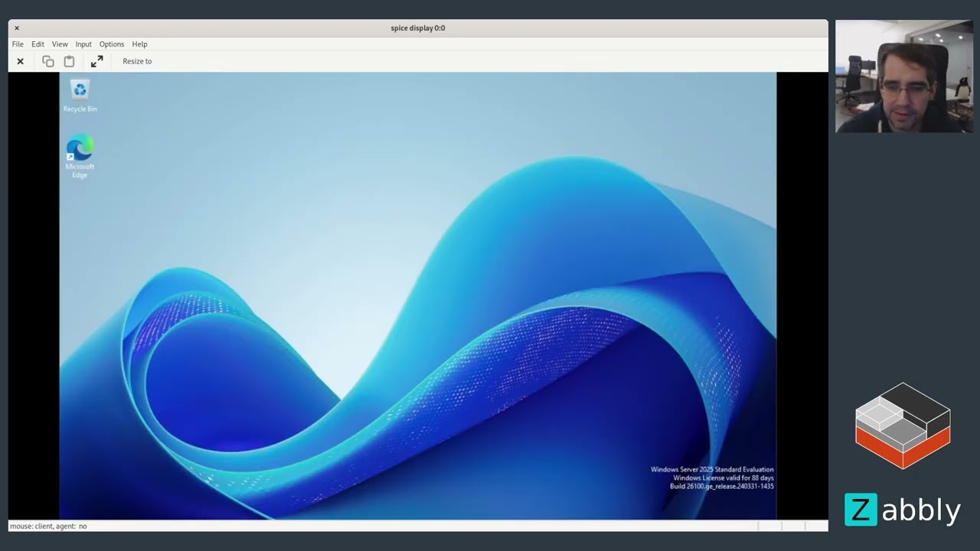Click the webcam video thumbnail
The image size is (980, 551).
(x=903, y=77)
